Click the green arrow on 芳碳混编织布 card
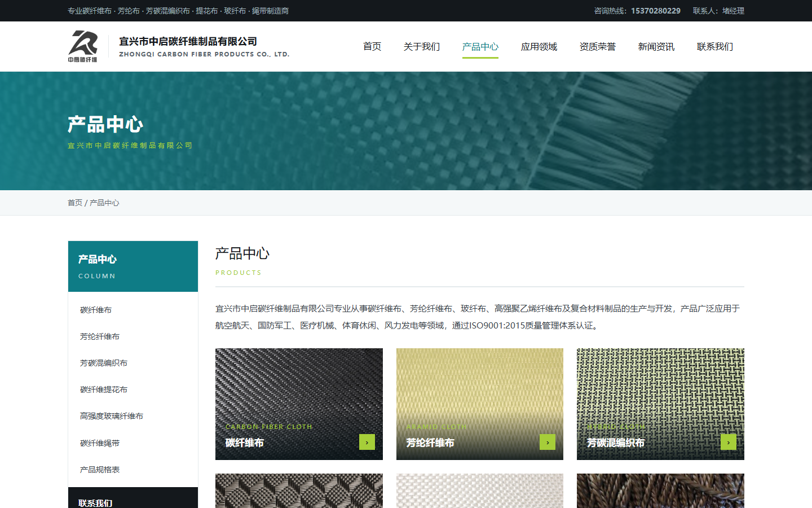Viewport: 812px width, 508px height. click(729, 442)
